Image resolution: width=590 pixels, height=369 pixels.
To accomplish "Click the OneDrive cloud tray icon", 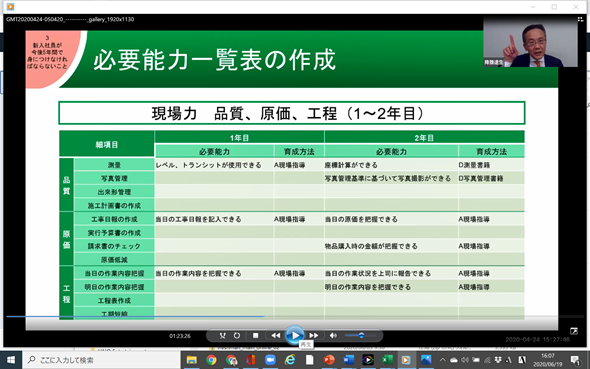I will tap(454, 360).
